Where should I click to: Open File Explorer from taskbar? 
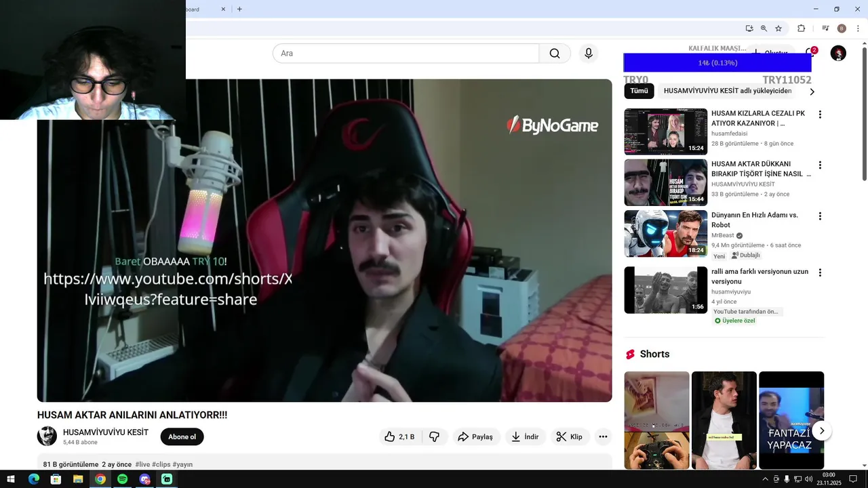click(x=78, y=479)
